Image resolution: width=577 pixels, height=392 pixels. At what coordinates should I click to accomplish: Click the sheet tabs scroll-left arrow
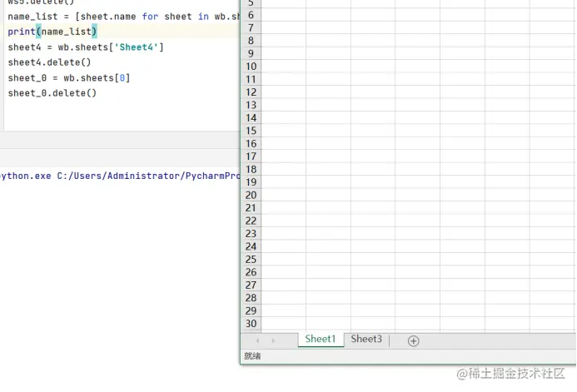pos(257,340)
